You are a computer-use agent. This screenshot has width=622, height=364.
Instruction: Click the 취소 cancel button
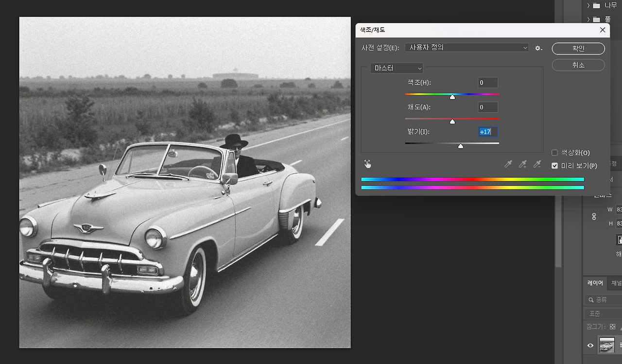point(578,65)
